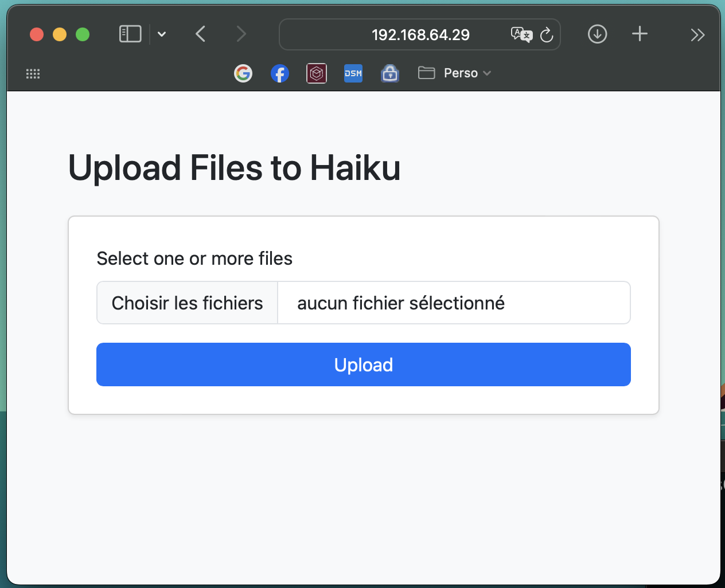Screen dimensions: 725x588
Task: Click the Upload Files to Haiku heading
Action: [x=235, y=168]
